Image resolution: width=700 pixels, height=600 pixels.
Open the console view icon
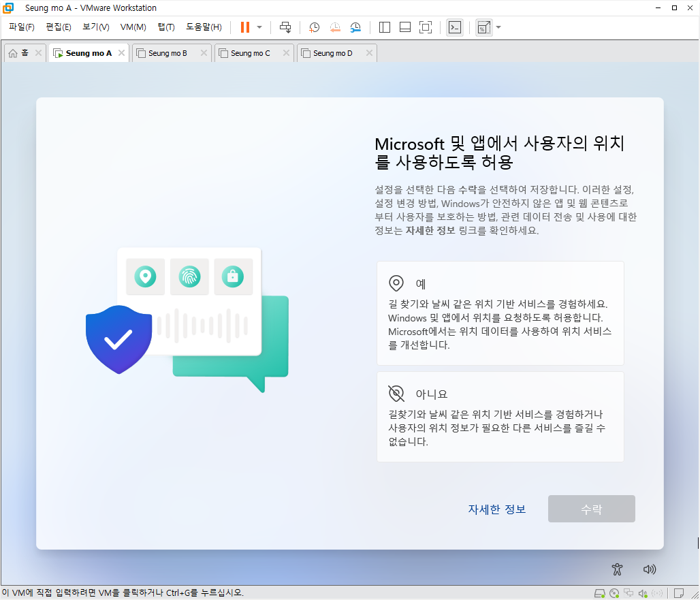tap(454, 27)
